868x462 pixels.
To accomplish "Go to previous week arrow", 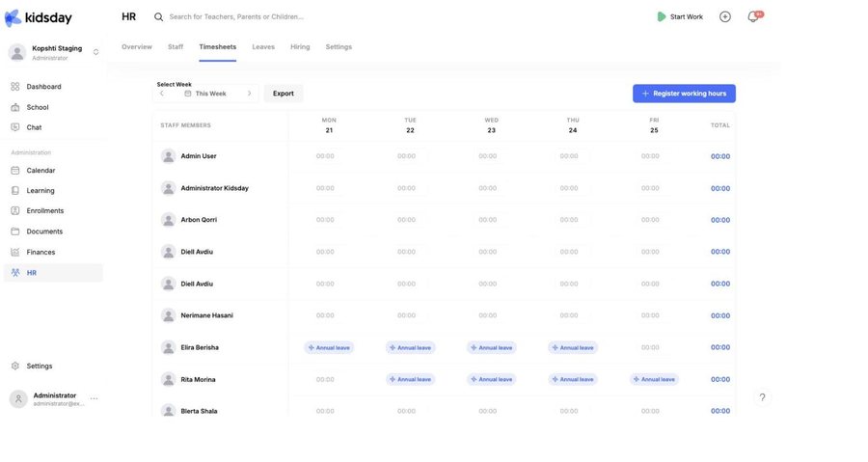I will coord(162,94).
